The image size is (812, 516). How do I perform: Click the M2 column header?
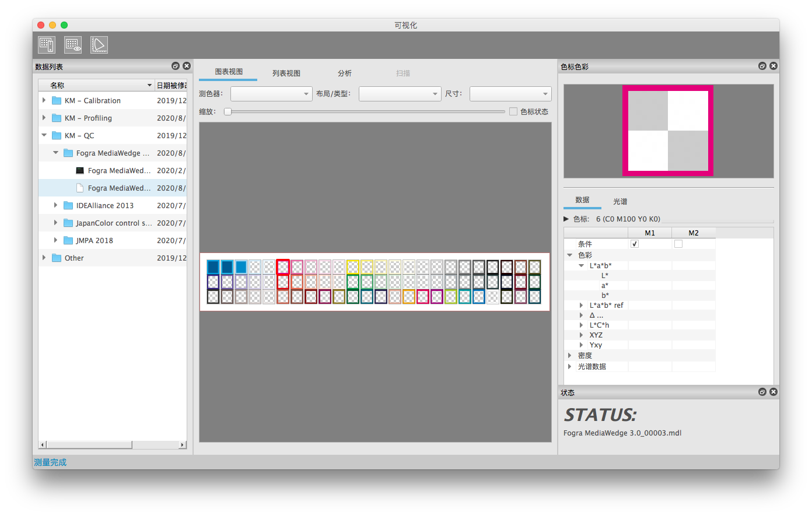[x=694, y=233]
